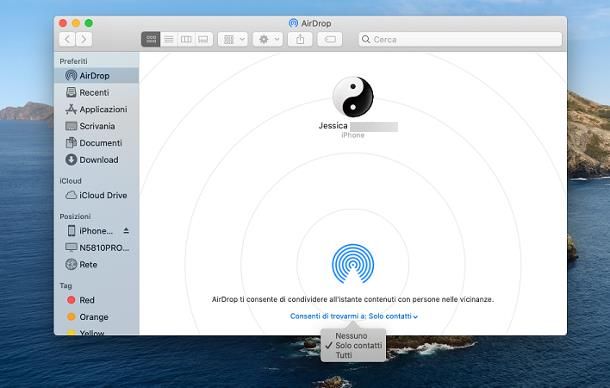Click Jessica's yin-yang avatar

tap(353, 97)
